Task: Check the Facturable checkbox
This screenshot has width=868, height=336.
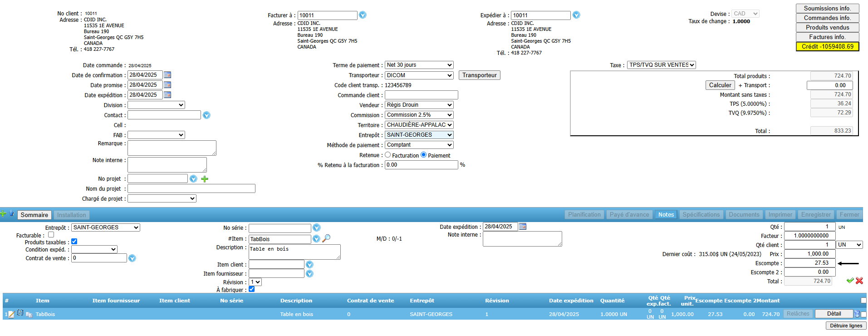Action: (51, 235)
